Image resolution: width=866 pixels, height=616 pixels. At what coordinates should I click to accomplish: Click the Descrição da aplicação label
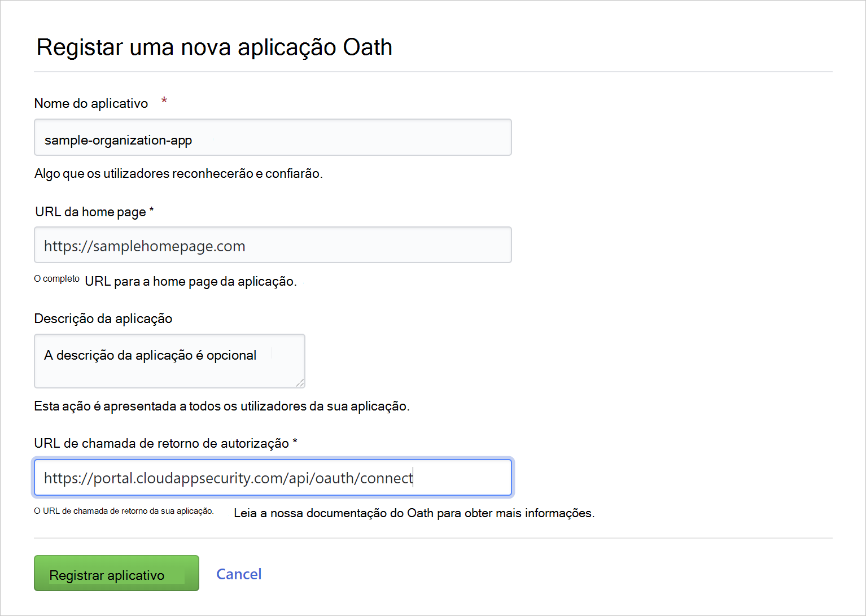[x=103, y=318]
